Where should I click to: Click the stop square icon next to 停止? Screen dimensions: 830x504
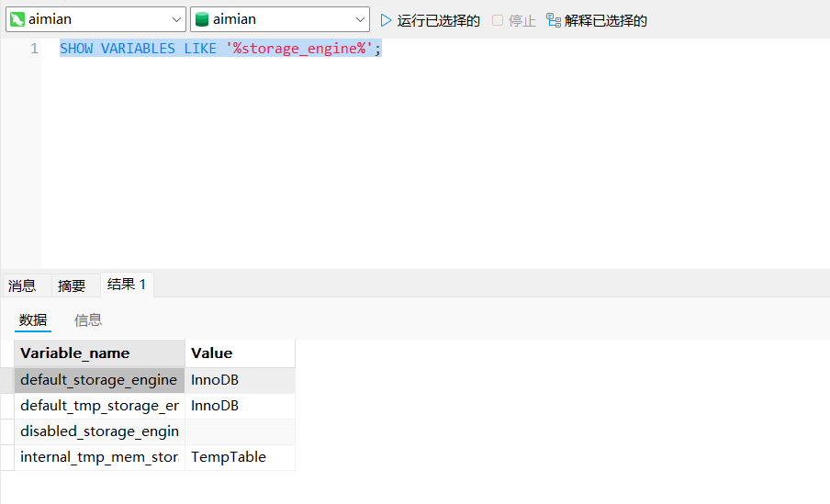point(498,20)
